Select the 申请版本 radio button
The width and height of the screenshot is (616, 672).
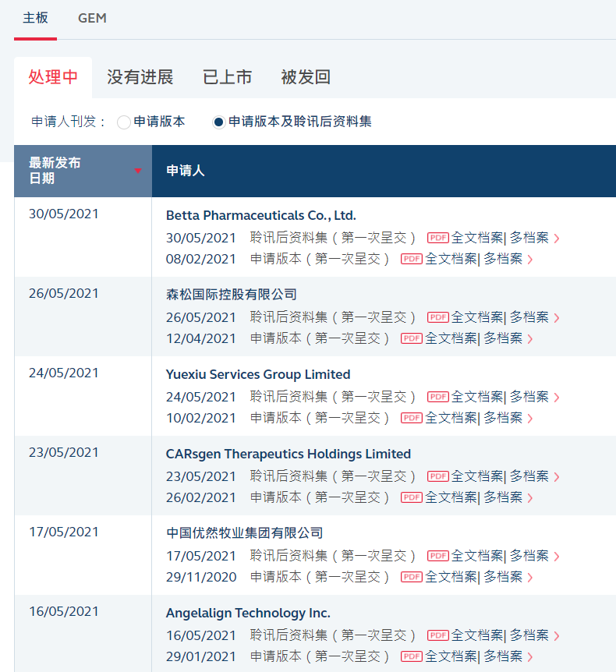(124, 122)
